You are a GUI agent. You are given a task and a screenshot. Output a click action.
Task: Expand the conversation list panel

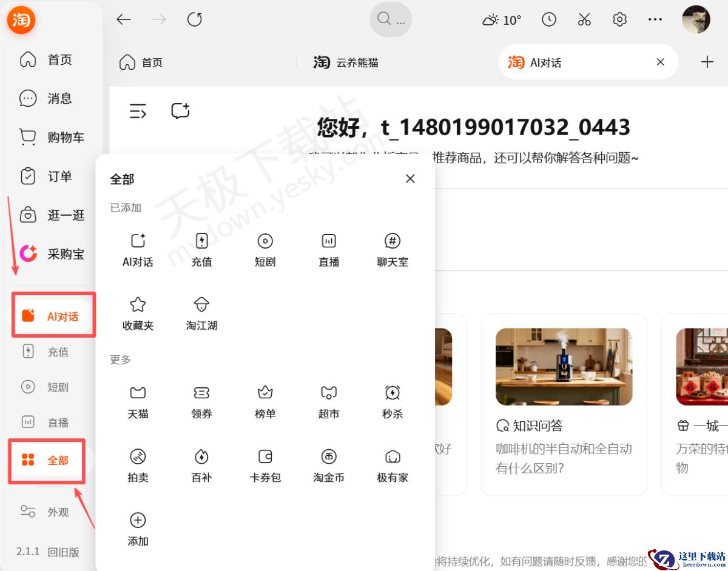(x=138, y=110)
